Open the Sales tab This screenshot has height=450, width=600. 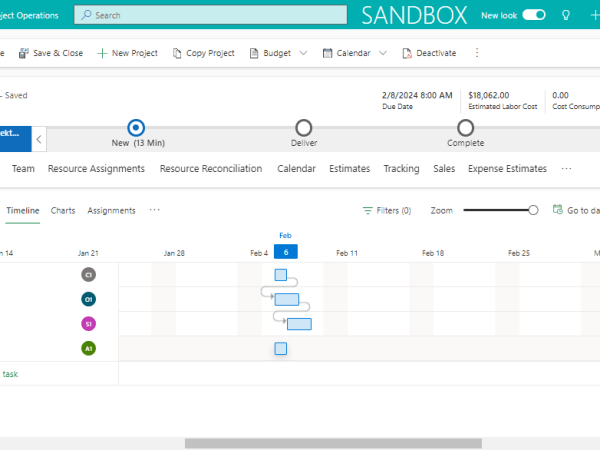coord(444,169)
